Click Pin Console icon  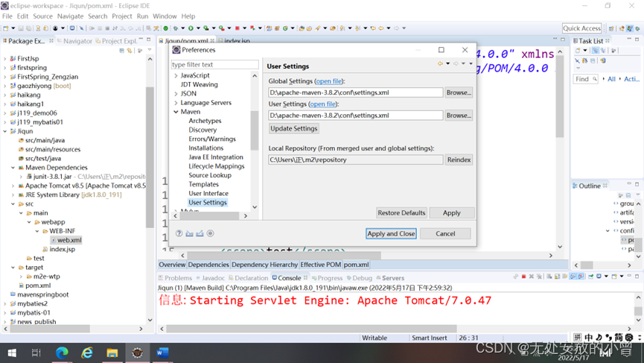pos(590,277)
